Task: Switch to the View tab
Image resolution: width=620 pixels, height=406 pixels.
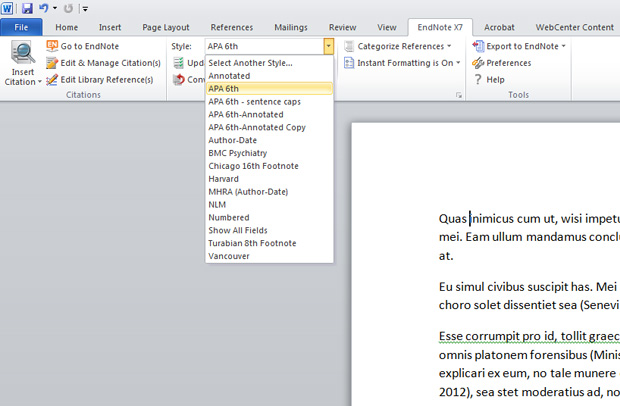Action: [x=387, y=27]
